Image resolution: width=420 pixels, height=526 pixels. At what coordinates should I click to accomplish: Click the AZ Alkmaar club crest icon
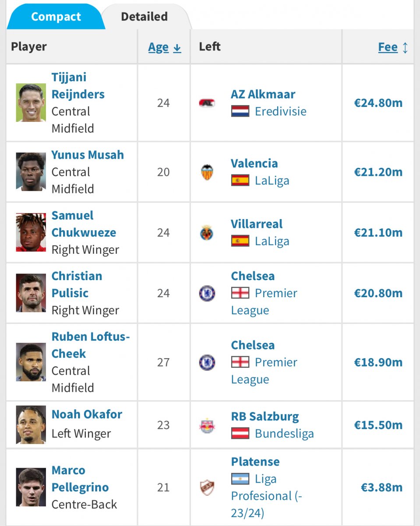coord(207,103)
